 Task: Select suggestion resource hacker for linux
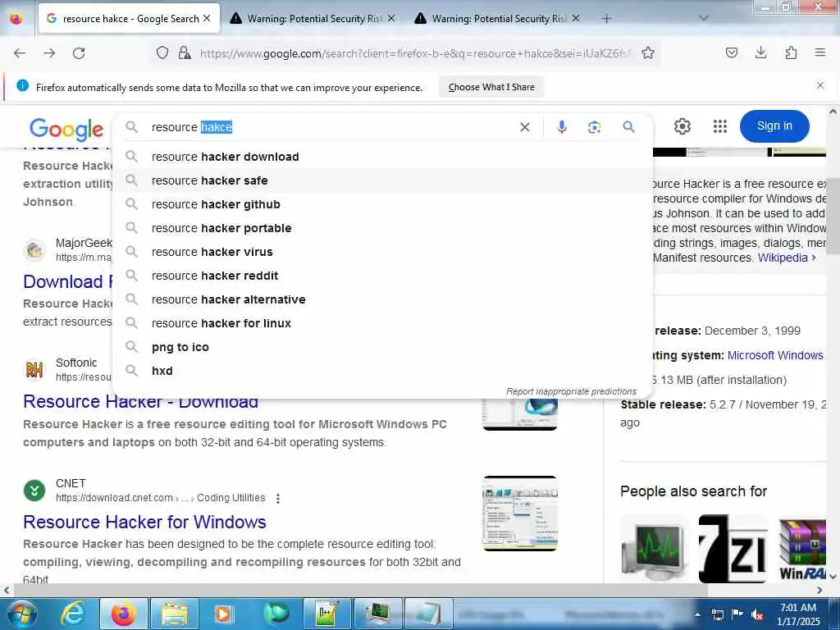382,323
